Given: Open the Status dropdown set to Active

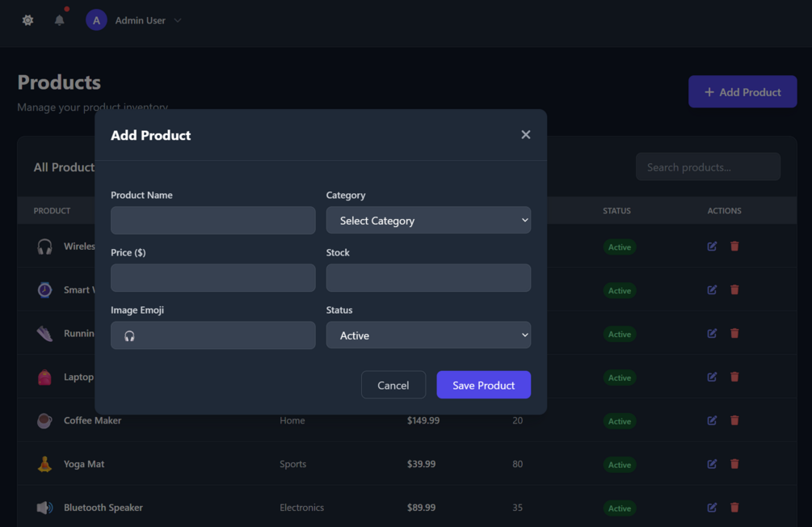Looking at the screenshot, I should 428,335.
